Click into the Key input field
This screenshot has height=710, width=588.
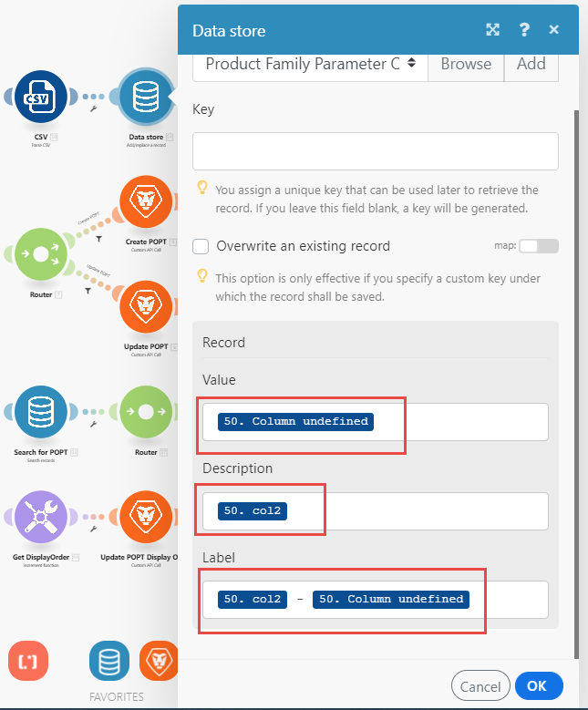coord(375,151)
